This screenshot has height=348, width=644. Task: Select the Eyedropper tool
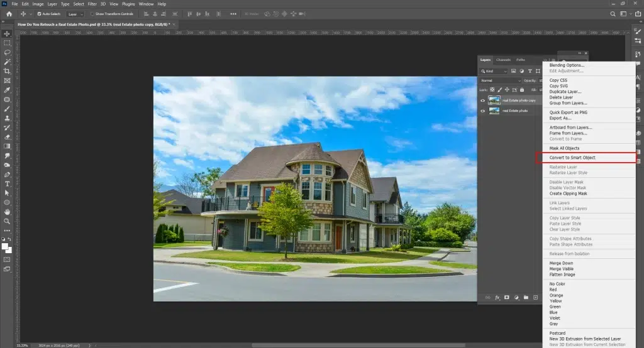(x=7, y=90)
